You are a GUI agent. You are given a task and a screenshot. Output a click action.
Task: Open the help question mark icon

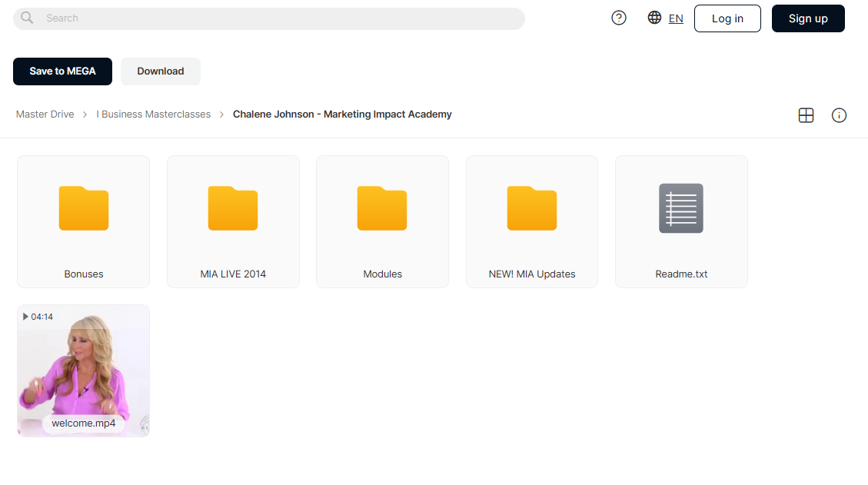click(x=619, y=18)
